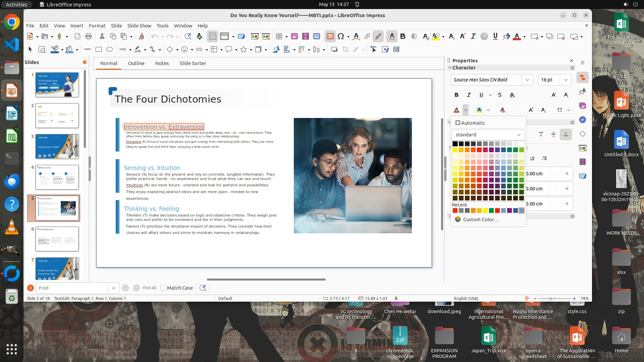
Task: Select the Ellipse shape tool
Action: pyautogui.click(x=110, y=49)
